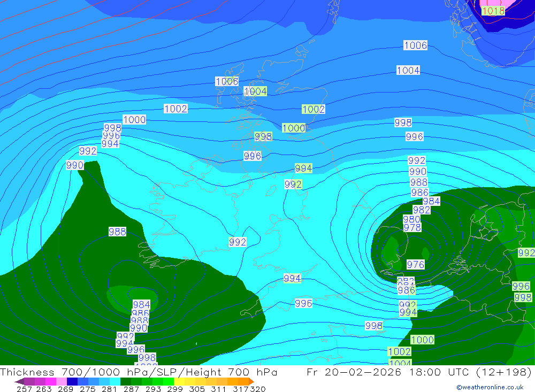Open the weatheronline.co.uk copyright link
This screenshot has width=535, height=392.
pos(490,387)
